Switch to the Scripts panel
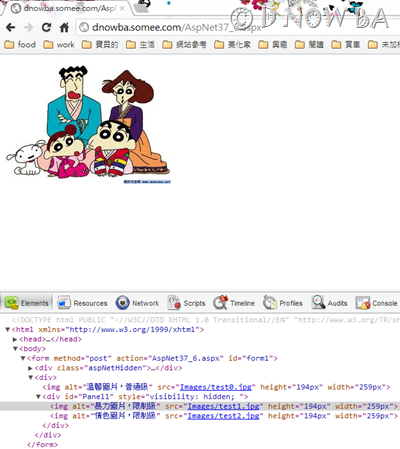400x449 pixels. point(186,303)
